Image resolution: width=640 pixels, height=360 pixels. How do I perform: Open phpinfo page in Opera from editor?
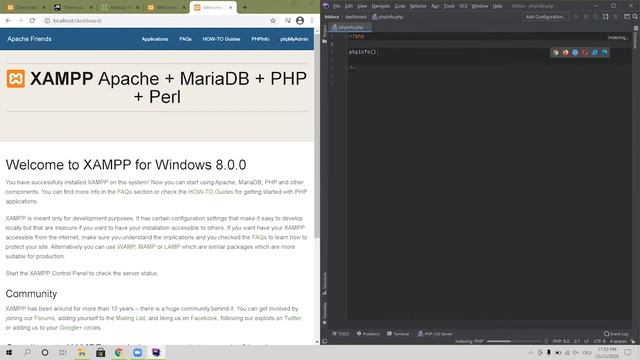coord(585,52)
